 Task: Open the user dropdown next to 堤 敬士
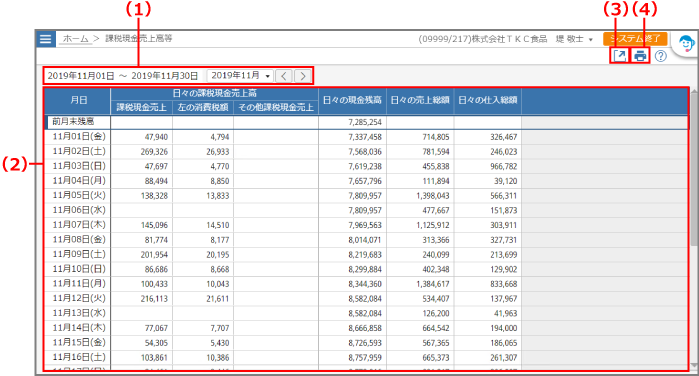[x=591, y=39]
